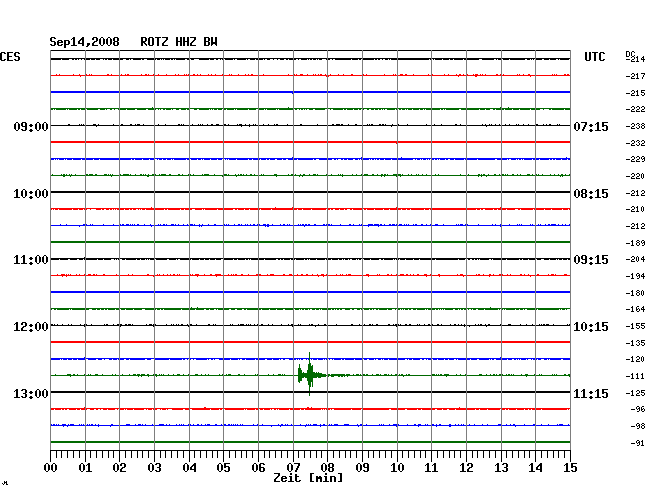
Task: Click the 09:00 local time label
Action: tap(31, 126)
